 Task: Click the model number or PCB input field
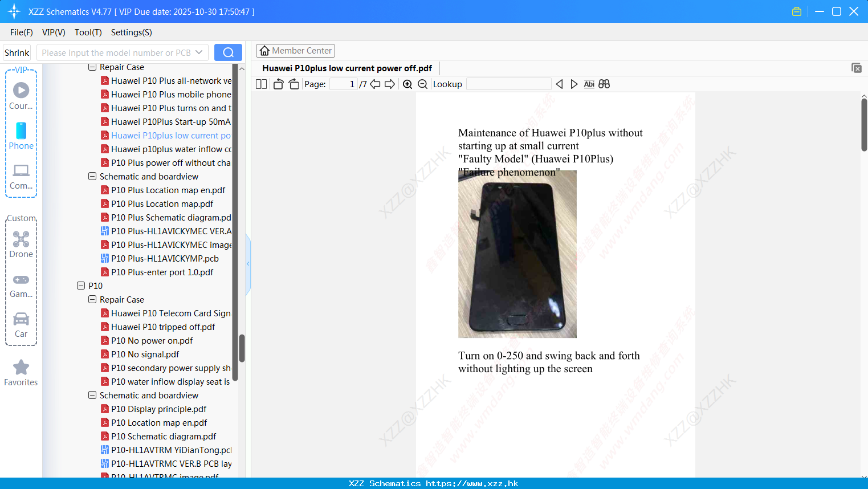click(116, 52)
